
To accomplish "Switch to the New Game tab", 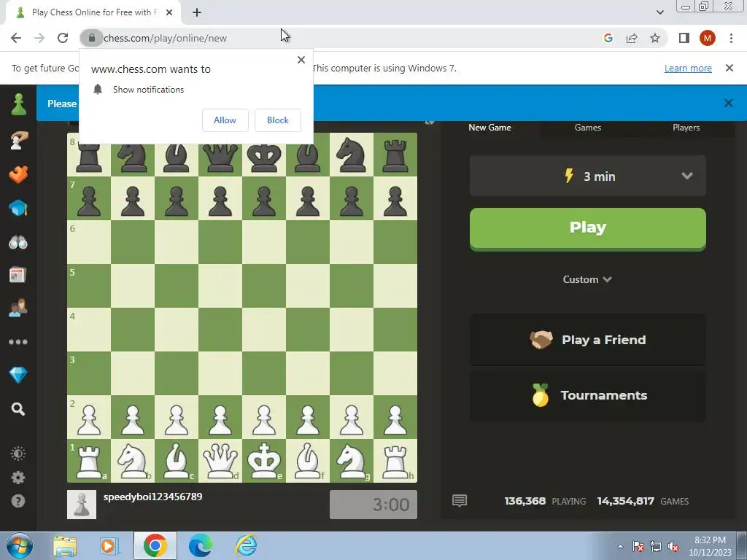I will click(489, 128).
